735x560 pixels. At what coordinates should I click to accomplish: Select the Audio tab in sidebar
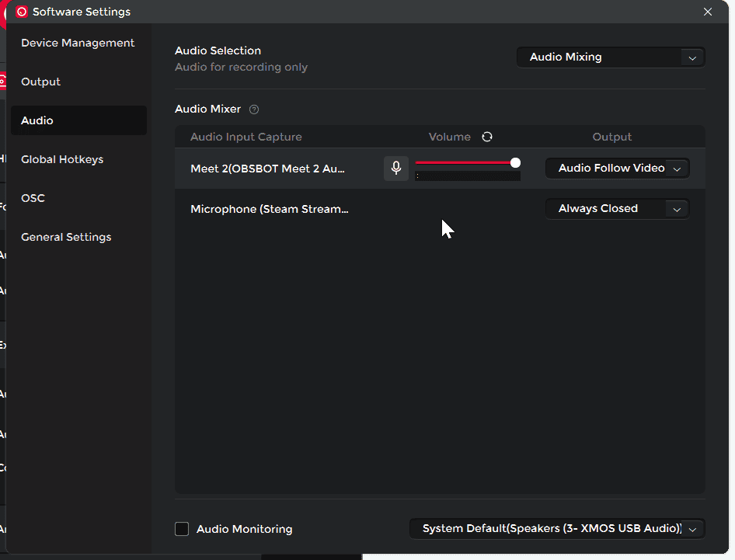tap(37, 120)
